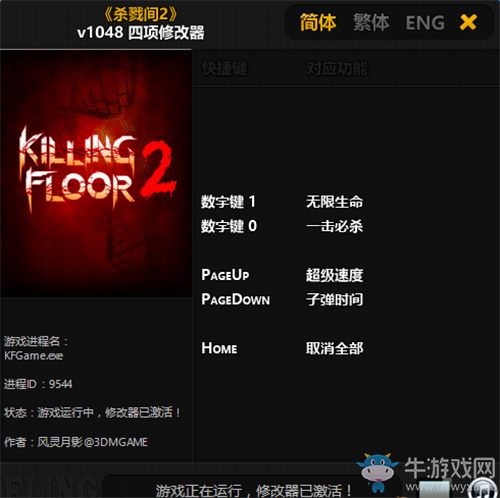Select the ENG language option

(425, 23)
